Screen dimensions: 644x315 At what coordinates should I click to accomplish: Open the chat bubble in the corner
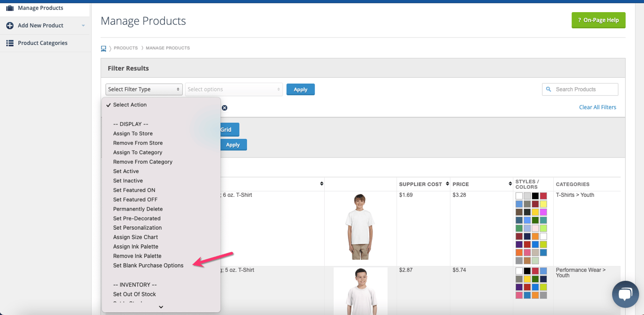coord(625,294)
